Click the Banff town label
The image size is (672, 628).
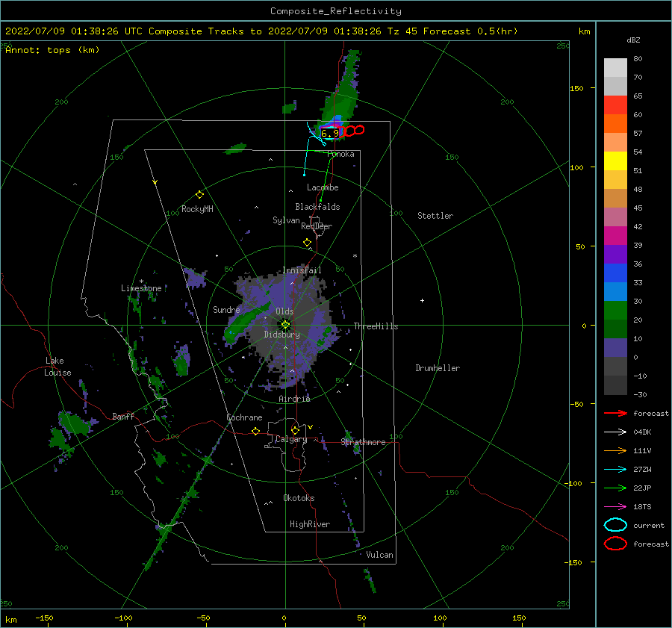[123, 416]
